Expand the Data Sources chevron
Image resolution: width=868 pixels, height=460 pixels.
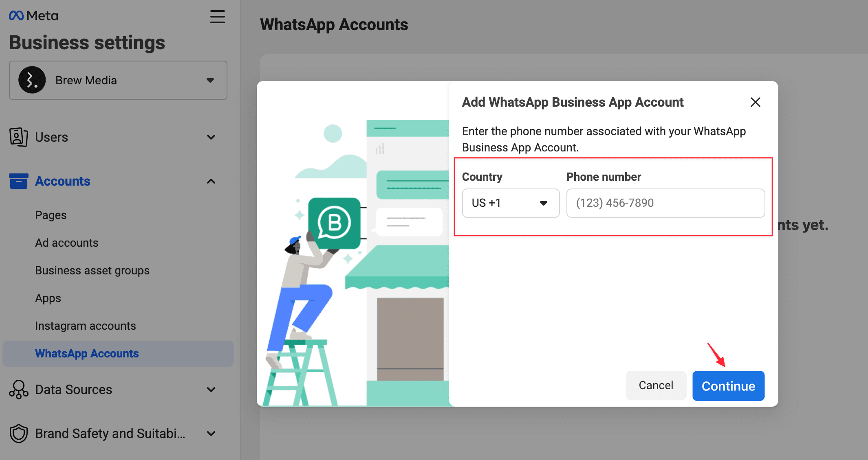coord(211,390)
